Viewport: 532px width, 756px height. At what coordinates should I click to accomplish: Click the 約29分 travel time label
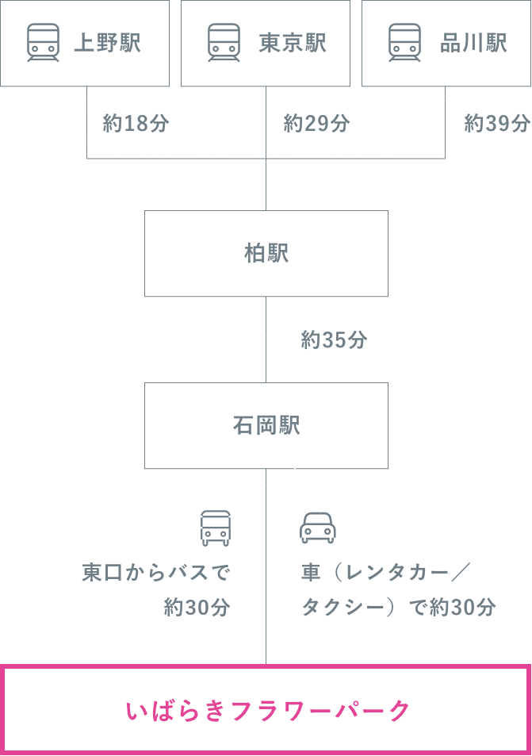coord(316,124)
